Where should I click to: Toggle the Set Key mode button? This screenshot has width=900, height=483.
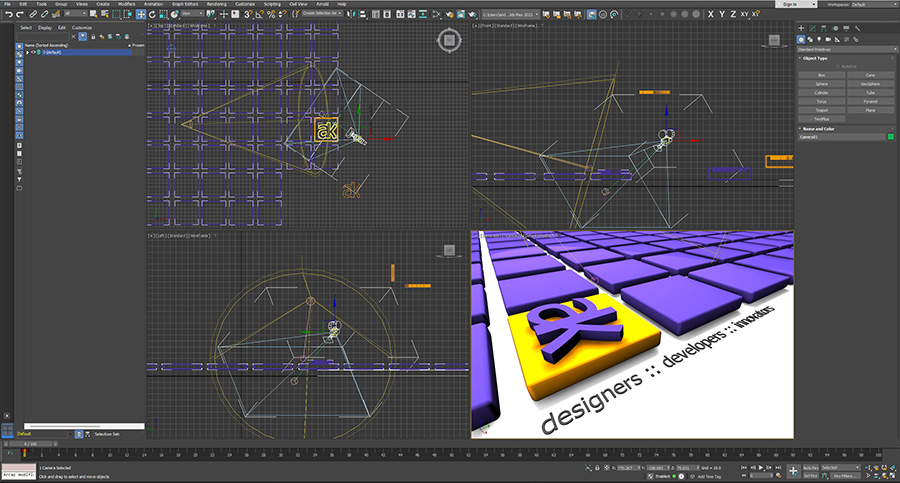(x=810, y=476)
